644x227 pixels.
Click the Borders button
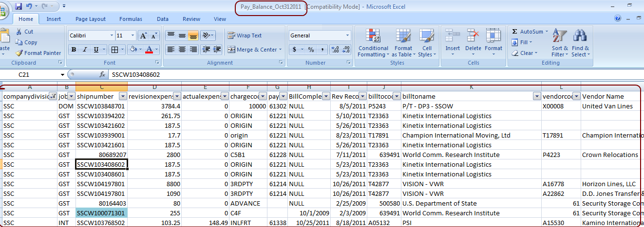point(114,50)
